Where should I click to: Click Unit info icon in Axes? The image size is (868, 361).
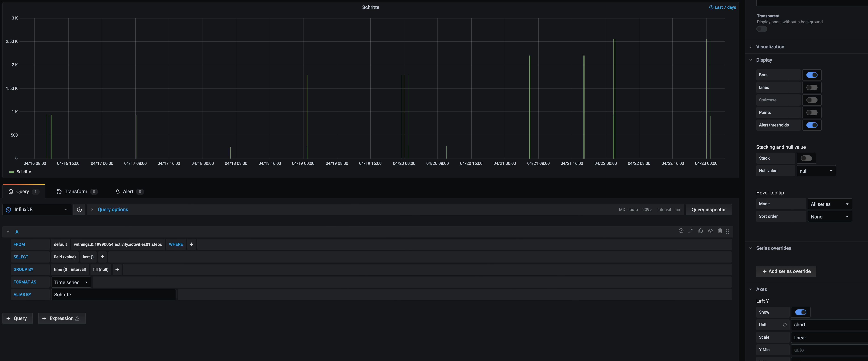(x=784, y=325)
